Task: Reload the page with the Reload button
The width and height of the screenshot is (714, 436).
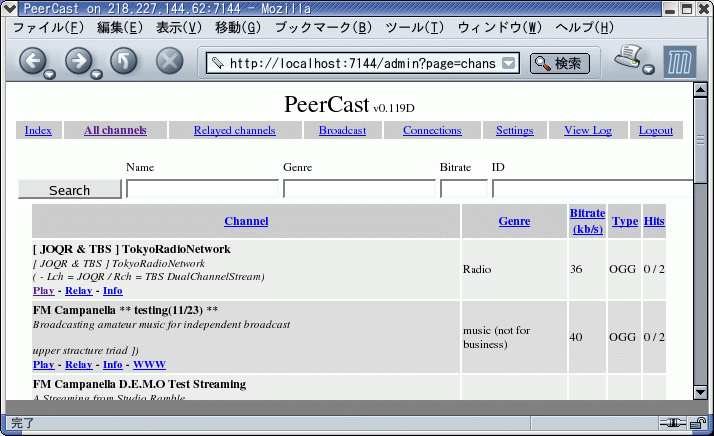Action: pyautogui.click(x=124, y=61)
